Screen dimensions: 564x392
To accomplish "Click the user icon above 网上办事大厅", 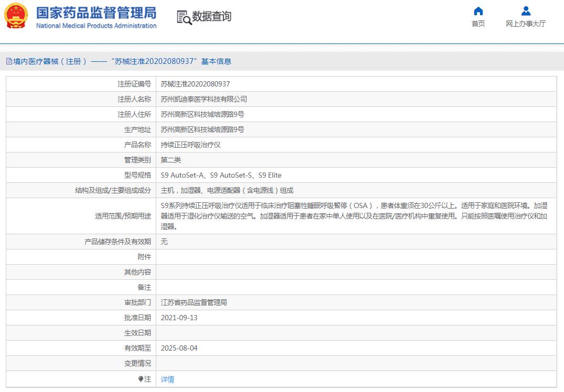I will 526,11.
